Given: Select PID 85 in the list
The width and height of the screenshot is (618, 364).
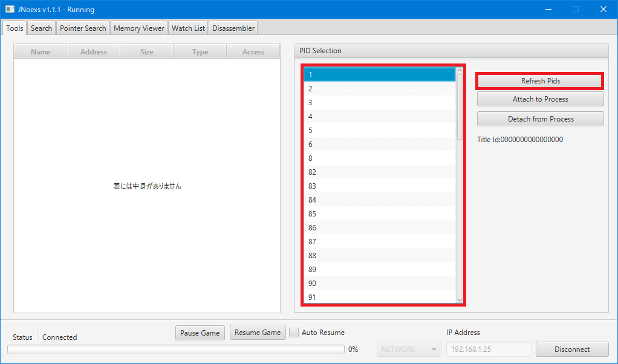Looking at the screenshot, I should [380, 214].
